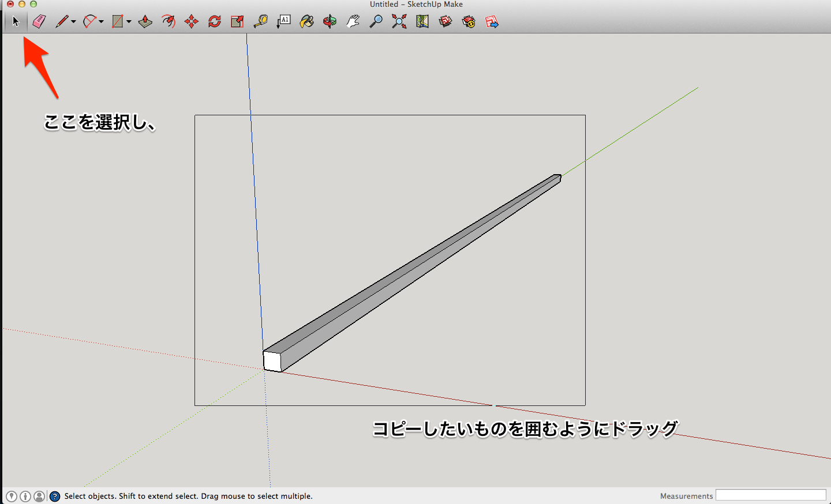Click the Measurements input box
This screenshot has width=831, height=504.
tap(770, 495)
